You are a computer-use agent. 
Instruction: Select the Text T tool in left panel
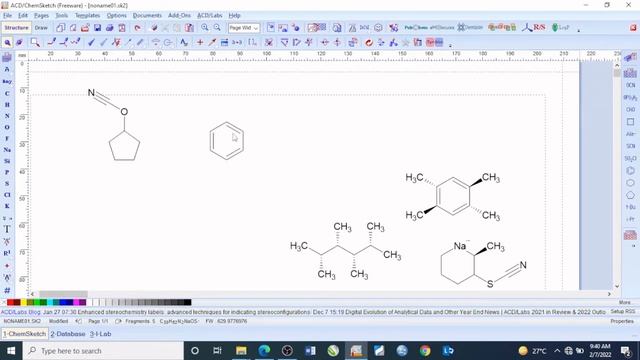click(x=7, y=229)
